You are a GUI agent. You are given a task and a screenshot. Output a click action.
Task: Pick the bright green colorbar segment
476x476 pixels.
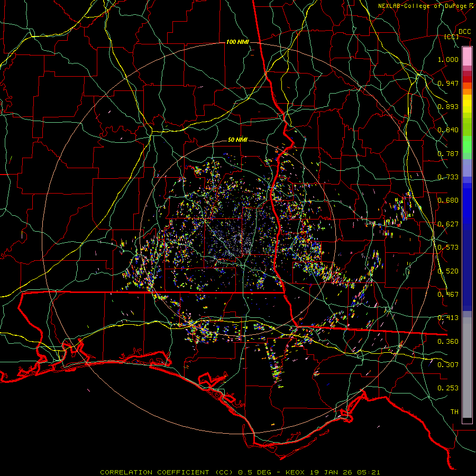point(467,145)
